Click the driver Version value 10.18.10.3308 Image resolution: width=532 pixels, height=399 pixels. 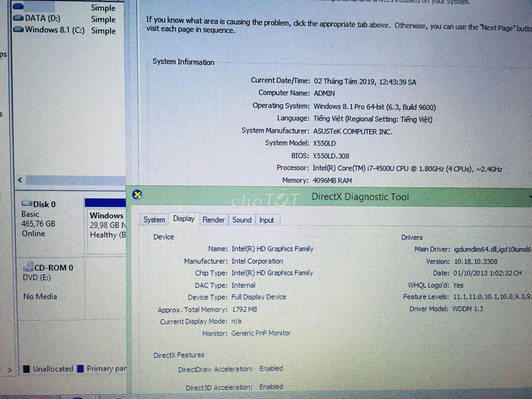coord(476,261)
